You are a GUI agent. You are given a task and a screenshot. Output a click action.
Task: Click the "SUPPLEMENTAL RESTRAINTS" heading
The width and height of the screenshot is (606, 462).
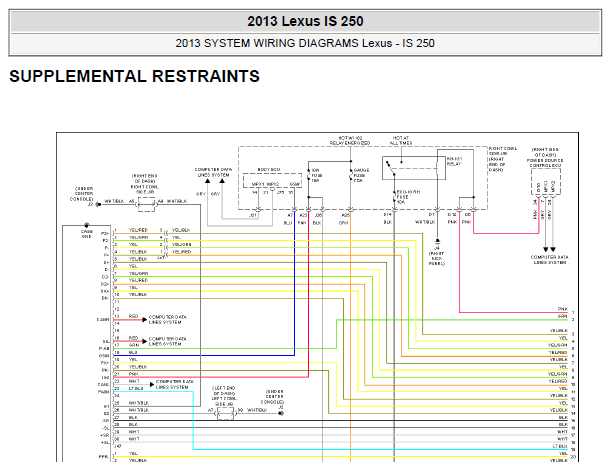click(134, 76)
